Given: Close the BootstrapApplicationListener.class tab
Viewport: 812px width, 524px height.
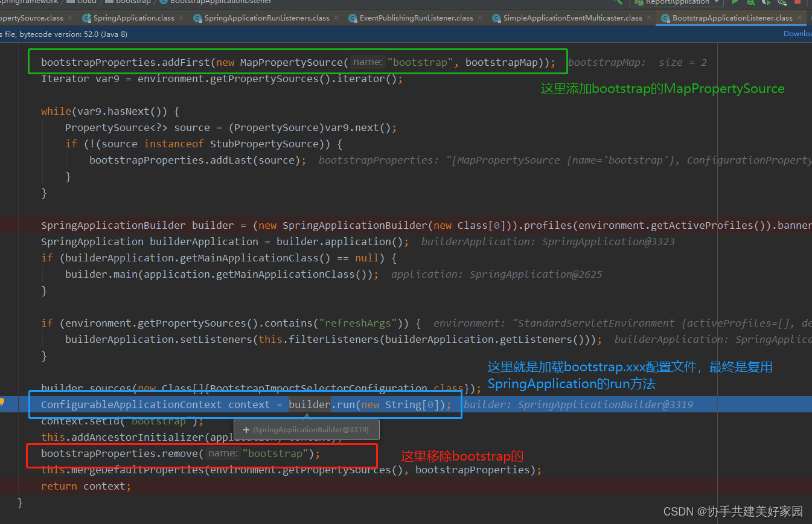Looking at the screenshot, I should coord(800,18).
